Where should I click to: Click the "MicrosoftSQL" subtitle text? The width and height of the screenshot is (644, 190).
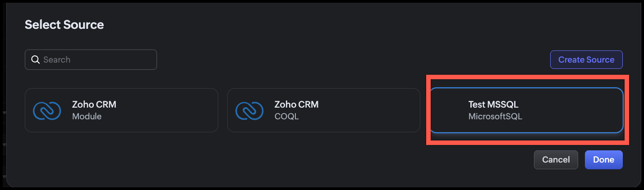point(495,117)
